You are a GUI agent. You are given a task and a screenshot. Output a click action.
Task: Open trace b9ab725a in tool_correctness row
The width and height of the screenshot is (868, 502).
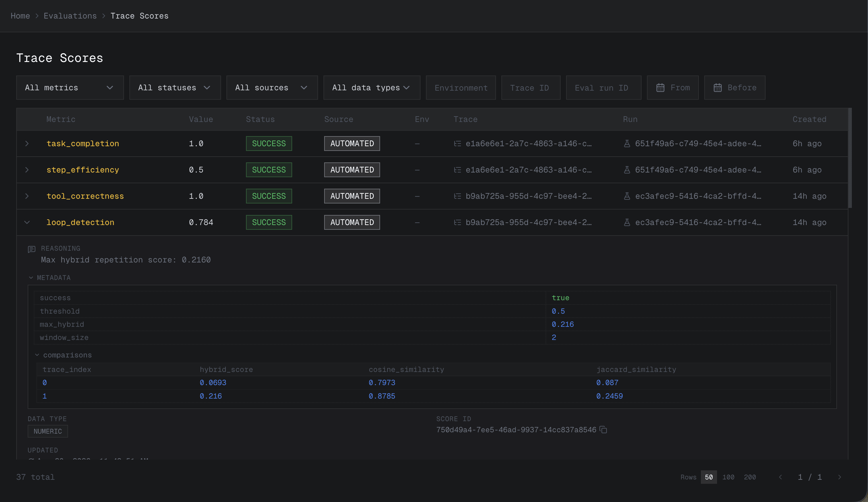point(528,196)
